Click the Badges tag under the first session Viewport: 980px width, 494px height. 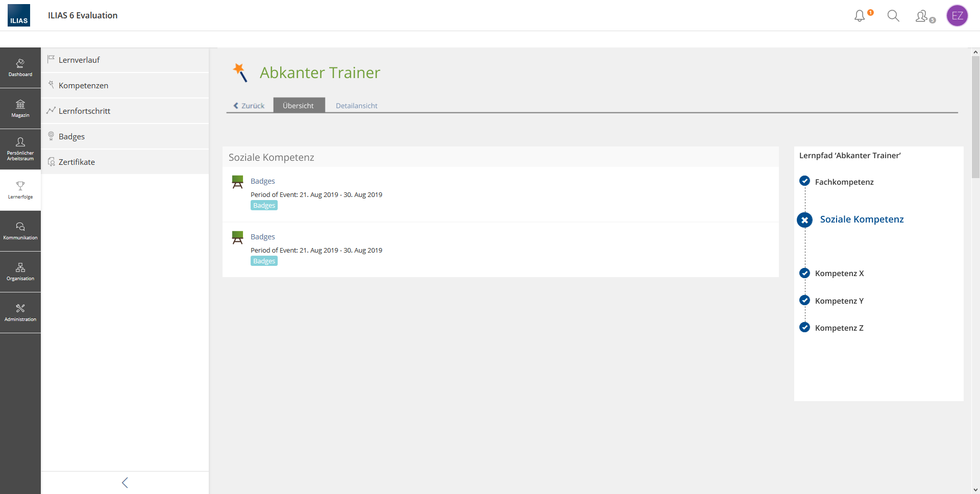coord(264,205)
